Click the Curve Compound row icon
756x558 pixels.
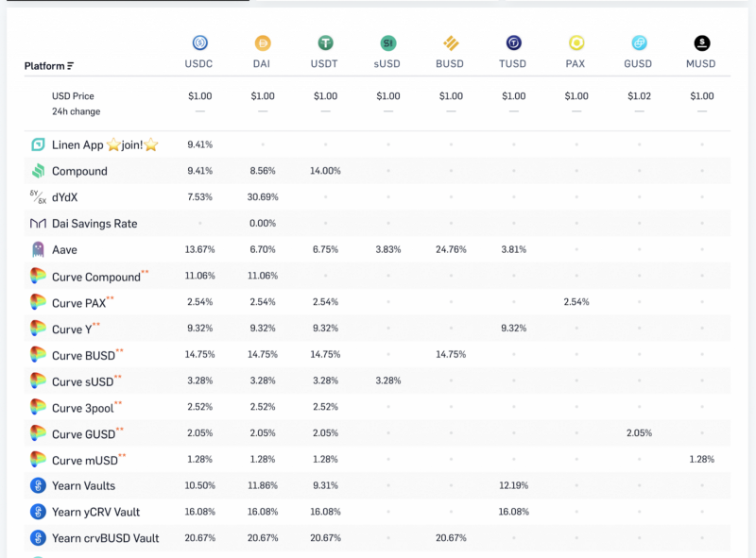pos(38,276)
